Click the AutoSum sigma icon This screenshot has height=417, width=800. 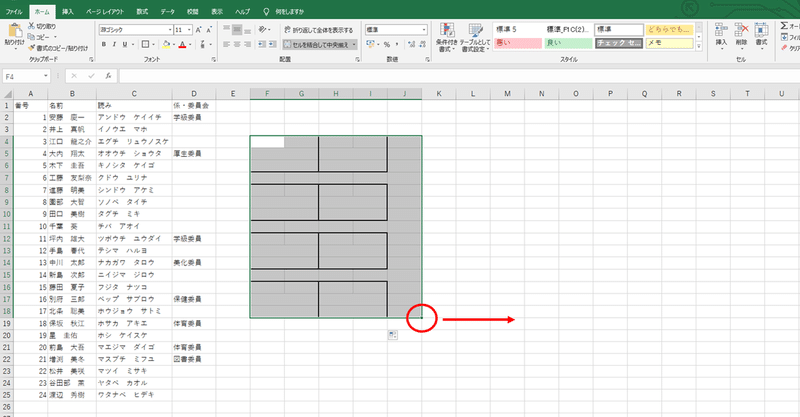[784, 26]
